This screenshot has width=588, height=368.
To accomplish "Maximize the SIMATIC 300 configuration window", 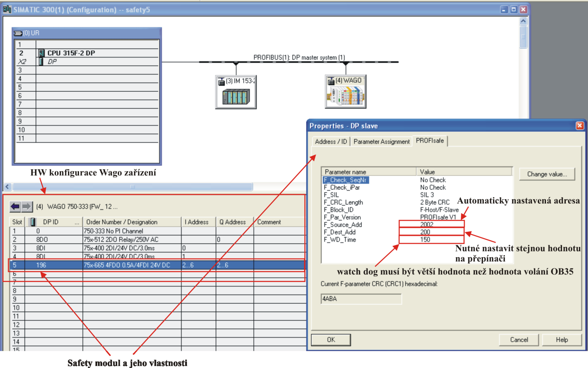I will point(514,9).
